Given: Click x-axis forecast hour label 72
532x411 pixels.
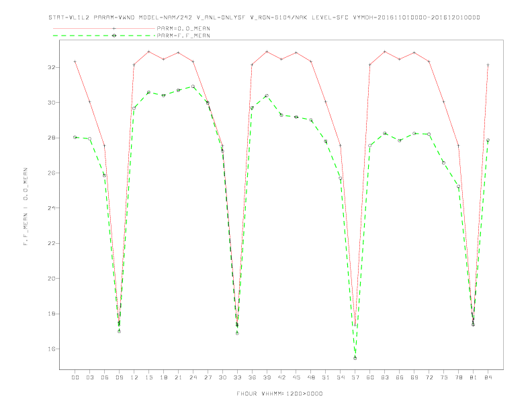Looking at the screenshot, I should click(429, 377).
